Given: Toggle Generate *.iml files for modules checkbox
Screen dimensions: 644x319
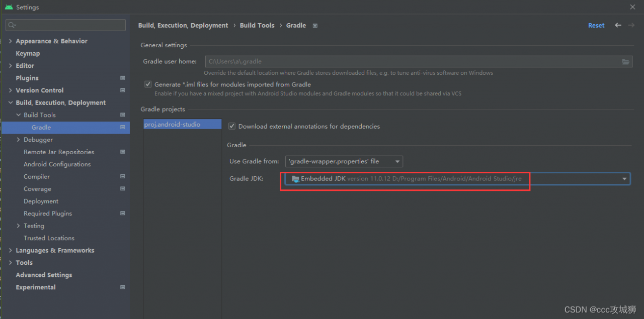Looking at the screenshot, I should click(x=148, y=84).
